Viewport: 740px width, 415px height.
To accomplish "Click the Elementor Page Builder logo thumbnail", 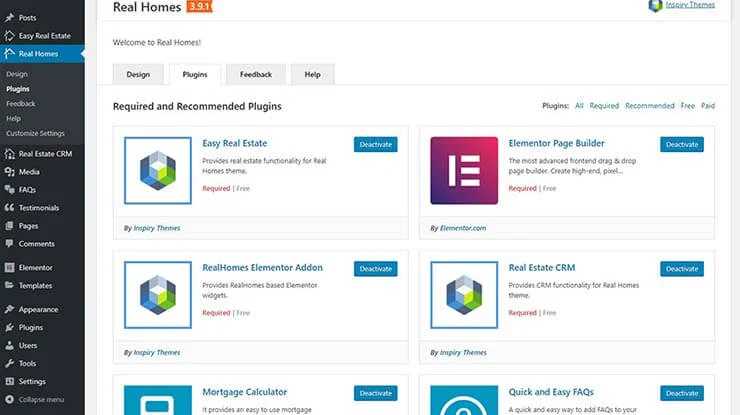I will [464, 170].
